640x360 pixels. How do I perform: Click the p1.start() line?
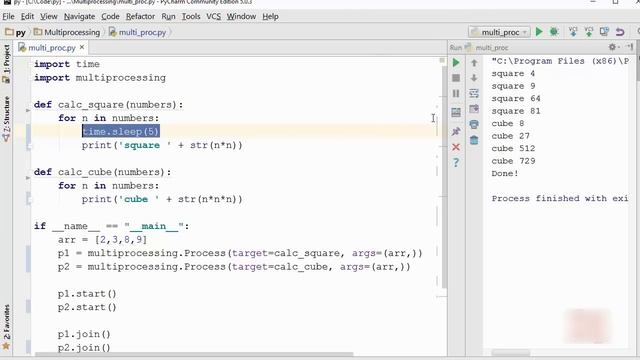tap(87, 293)
